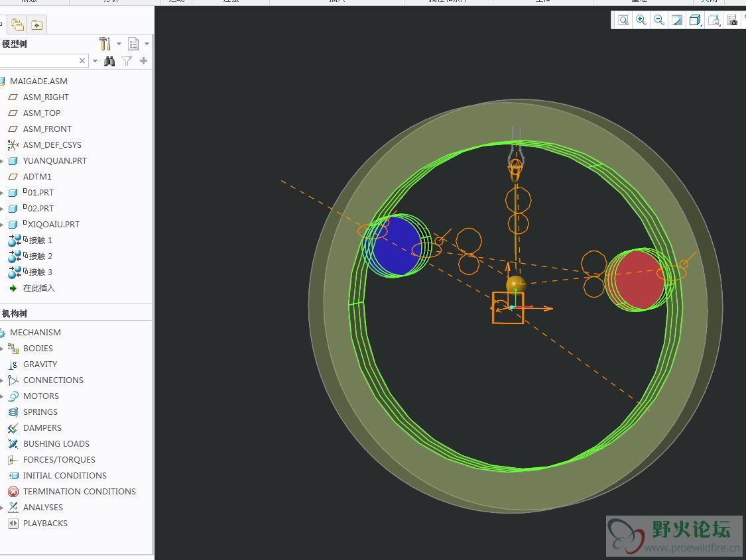746x560 pixels.
Task: Click the Repaint screen icon
Action: (x=676, y=20)
